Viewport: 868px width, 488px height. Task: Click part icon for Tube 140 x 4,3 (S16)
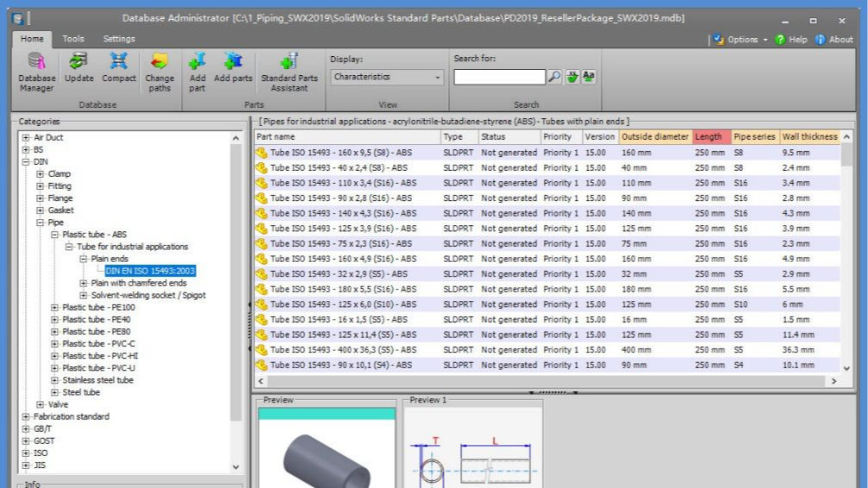click(x=261, y=213)
